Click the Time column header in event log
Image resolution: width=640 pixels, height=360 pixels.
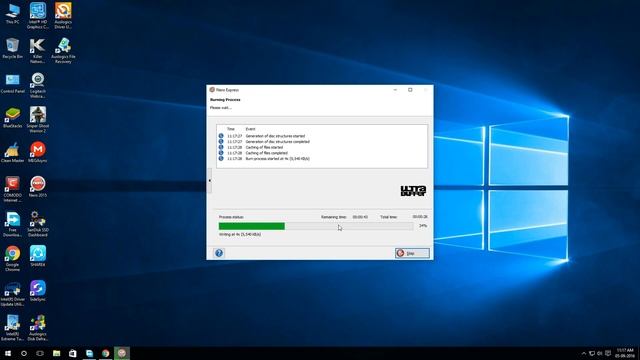coord(231,129)
